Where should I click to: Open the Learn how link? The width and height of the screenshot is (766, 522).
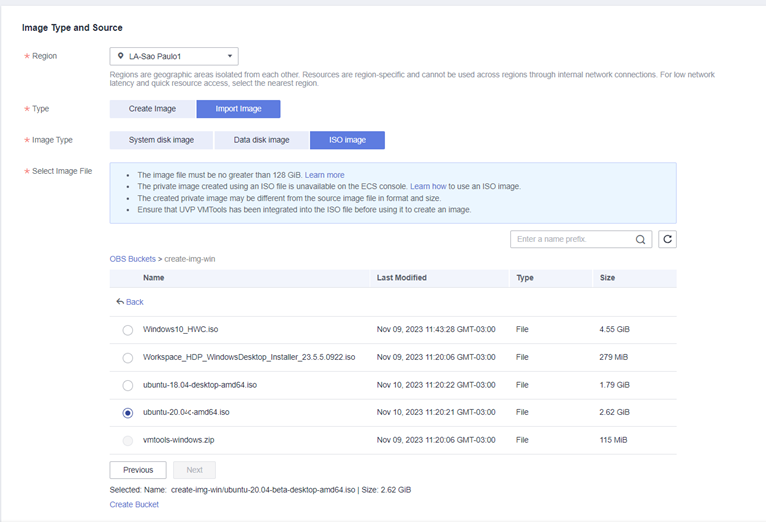click(428, 187)
